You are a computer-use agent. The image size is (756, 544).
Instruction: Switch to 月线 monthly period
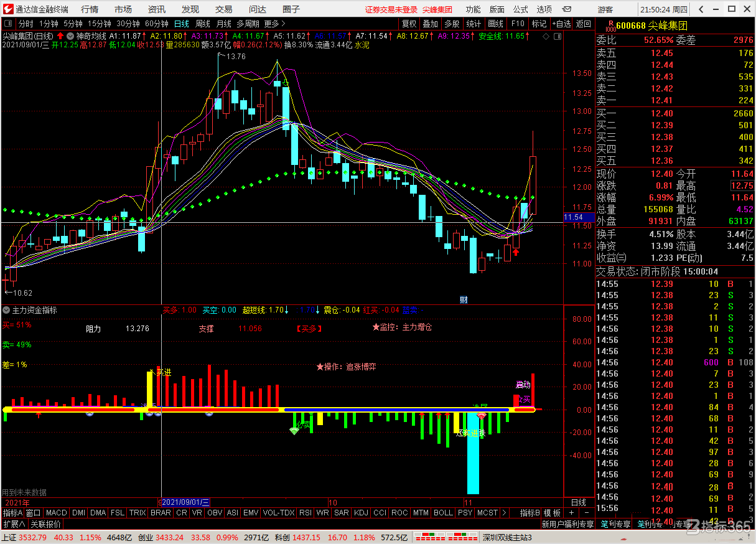224,24
